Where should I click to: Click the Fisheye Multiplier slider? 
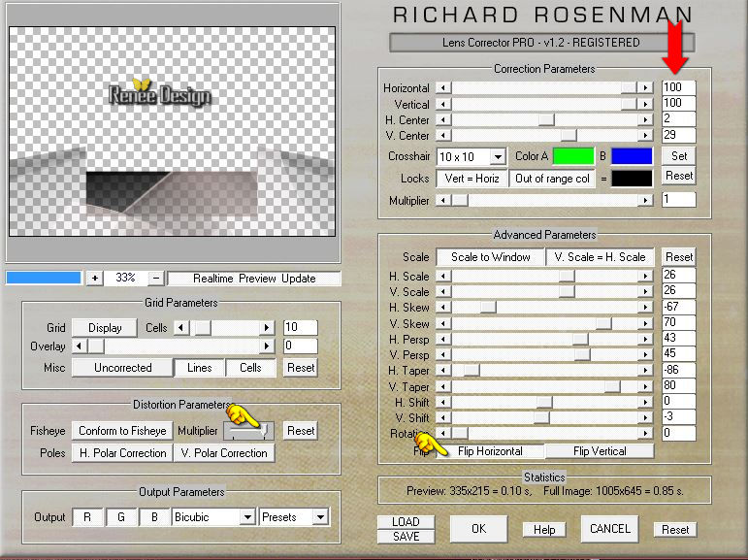248,431
